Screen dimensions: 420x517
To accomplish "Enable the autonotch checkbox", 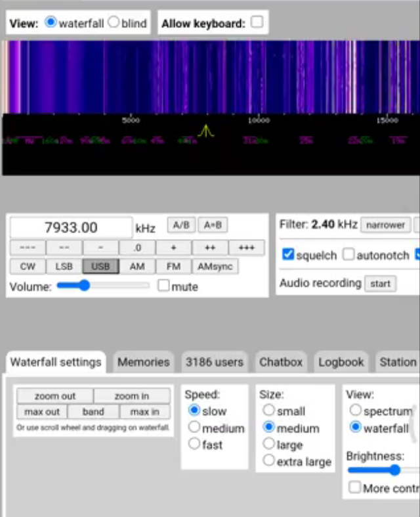I will [348, 254].
